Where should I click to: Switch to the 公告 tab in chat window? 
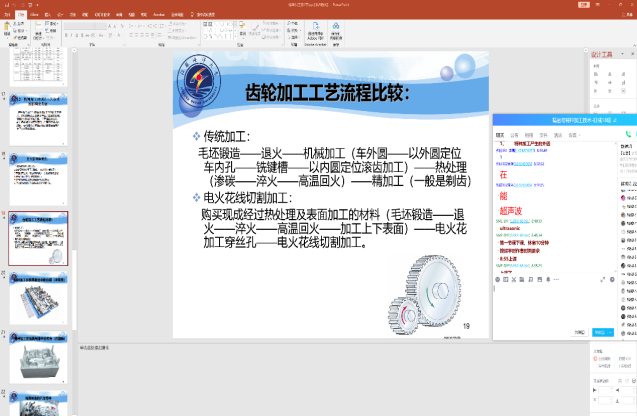pyautogui.click(x=515, y=134)
